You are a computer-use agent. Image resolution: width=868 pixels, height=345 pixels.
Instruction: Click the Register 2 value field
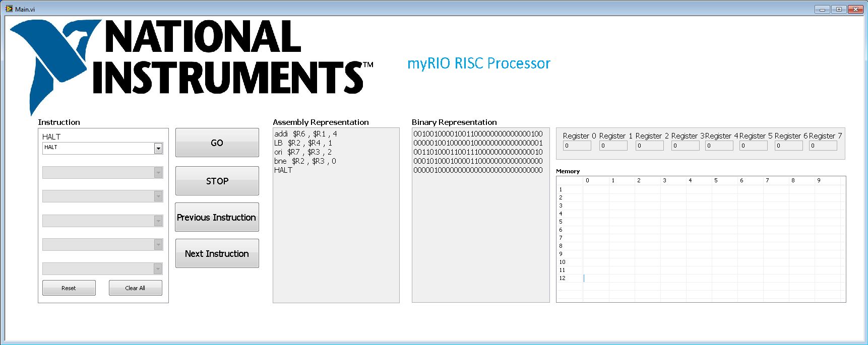point(649,146)
